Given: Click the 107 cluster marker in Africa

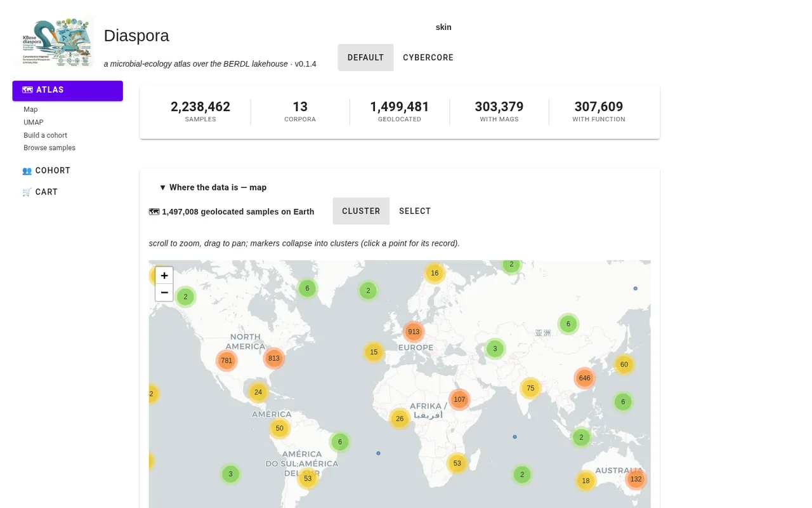Looking at the screenshot, I should pyautogui.click(x=459, y=399).
